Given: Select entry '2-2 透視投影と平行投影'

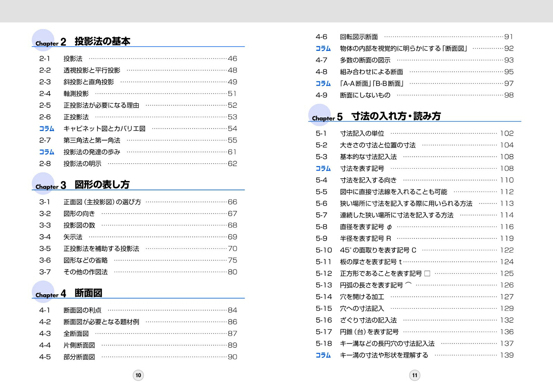Looking at the screenshot, I should (x=138, y=70).
